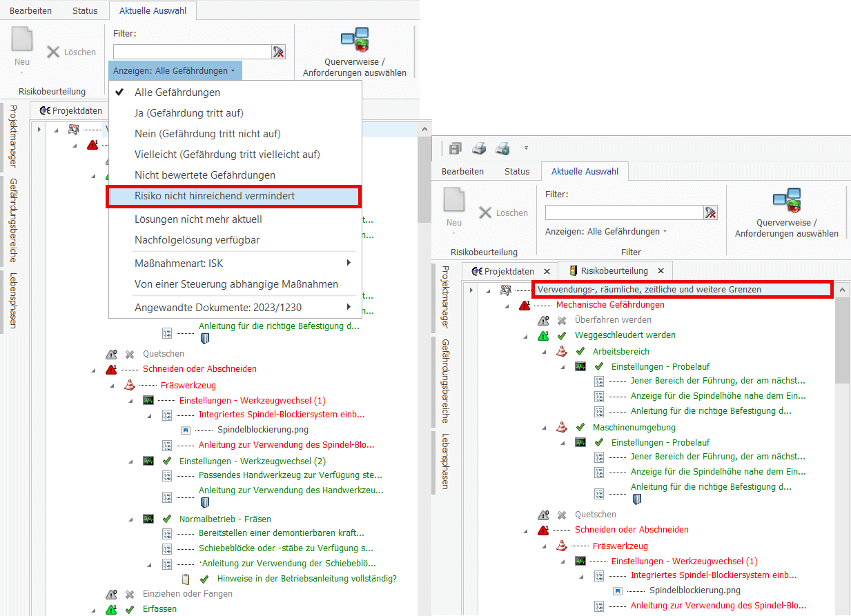The height and width of the screenshot is (616, 851).
Task: Open the quick access toolbar customize arrow
Action: 526,148
